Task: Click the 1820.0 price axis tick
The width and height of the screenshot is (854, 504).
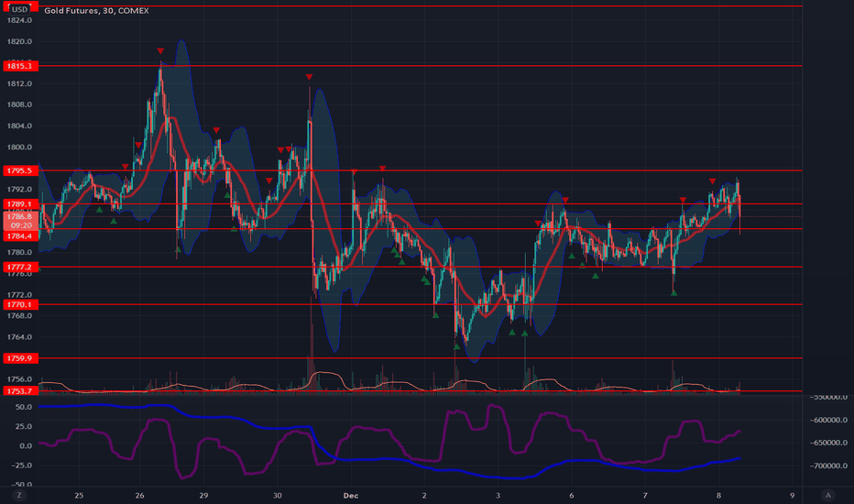Action: [19, 41]
